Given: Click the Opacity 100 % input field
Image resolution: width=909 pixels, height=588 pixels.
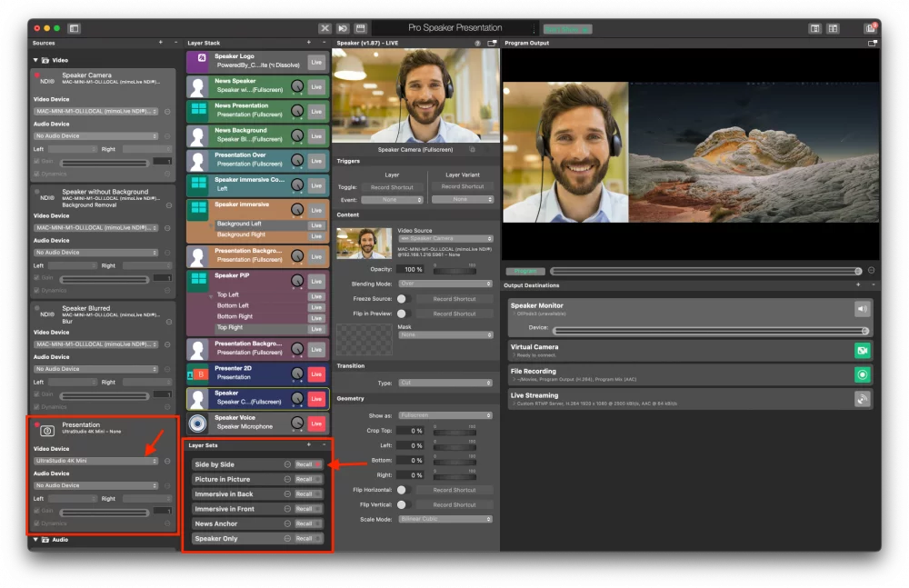Looking at the screenshot, I should (x=412, y=270).
